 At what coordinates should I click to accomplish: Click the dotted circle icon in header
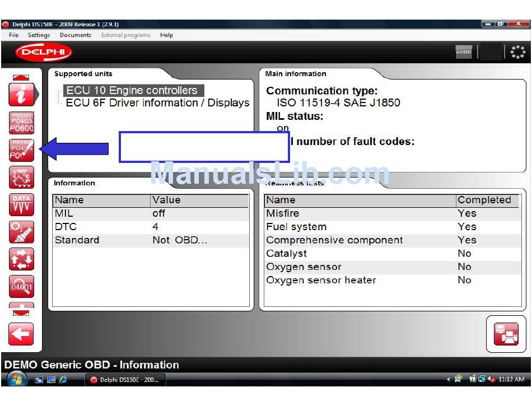[518, 52]
